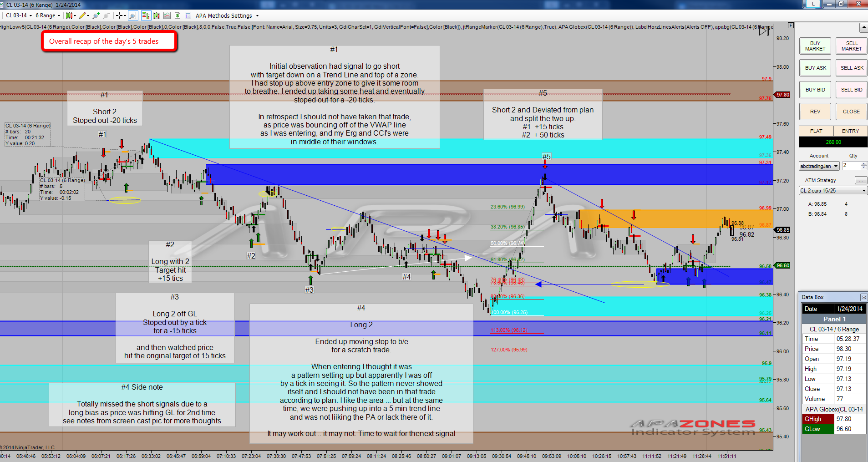868x462 pixels.
Task: Click the L link button in title bar
Action: (813, 4)
